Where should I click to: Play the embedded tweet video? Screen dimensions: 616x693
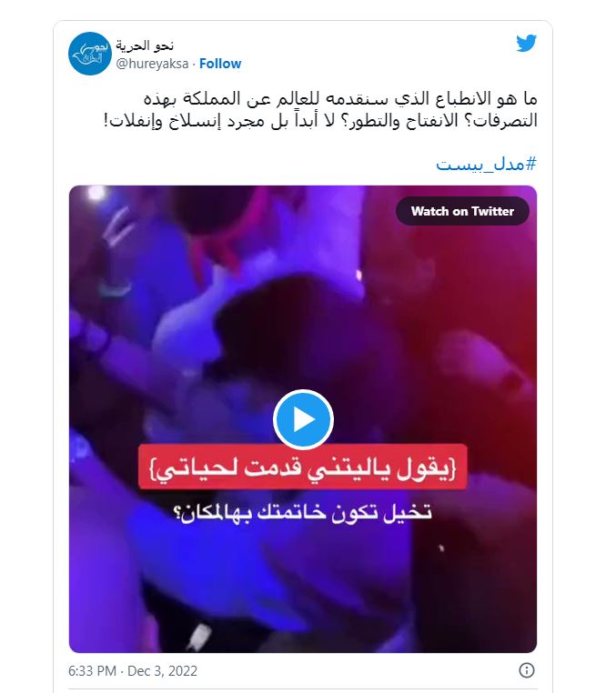pyautogui.click(x=303, y=419)
